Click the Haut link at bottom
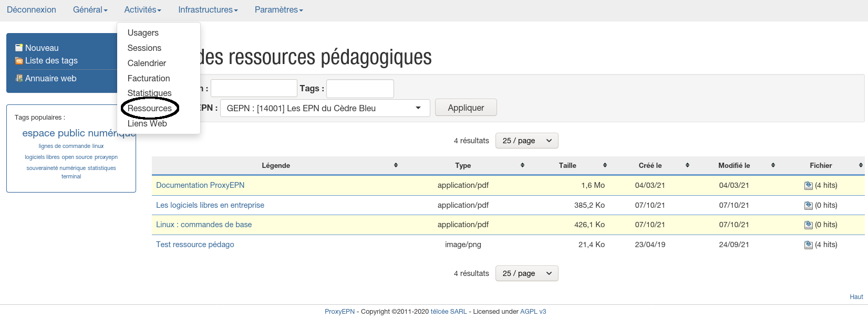The image size is (868, 319). [856, 297]
